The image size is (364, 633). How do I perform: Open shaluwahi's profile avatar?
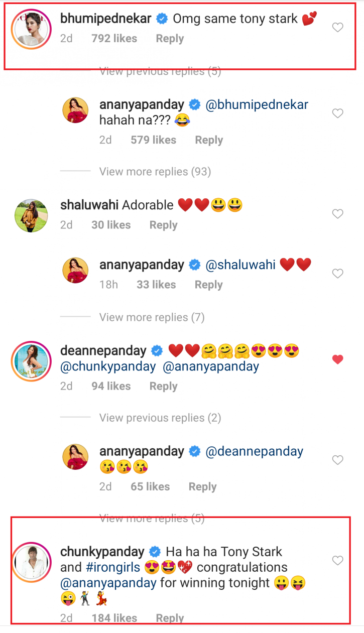coord(32,215)
